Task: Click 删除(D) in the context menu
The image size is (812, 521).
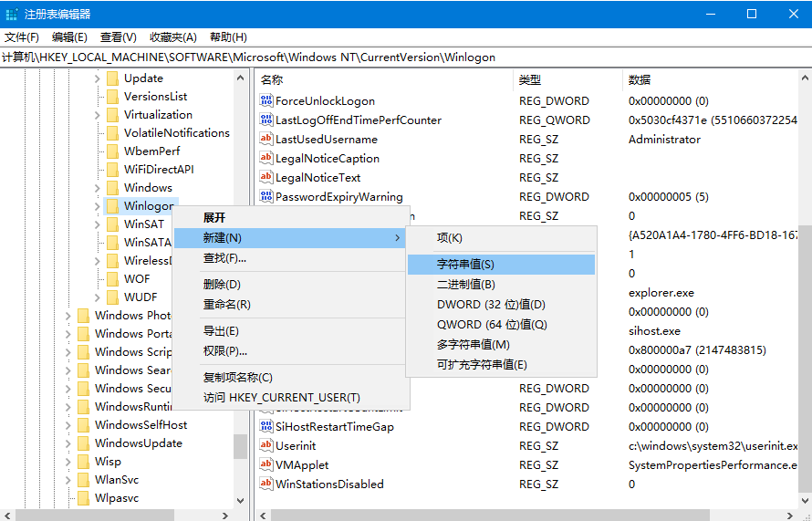Action: click(222, 285)
